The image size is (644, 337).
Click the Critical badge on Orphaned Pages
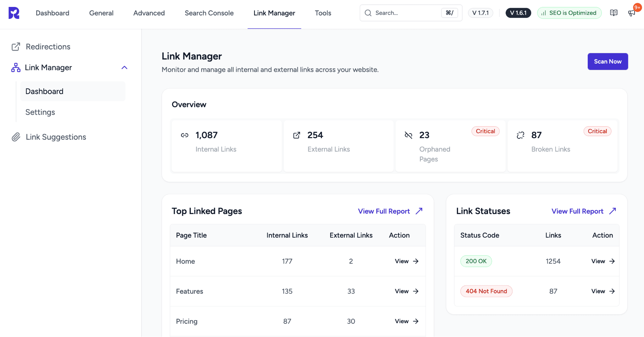(485, 131)
